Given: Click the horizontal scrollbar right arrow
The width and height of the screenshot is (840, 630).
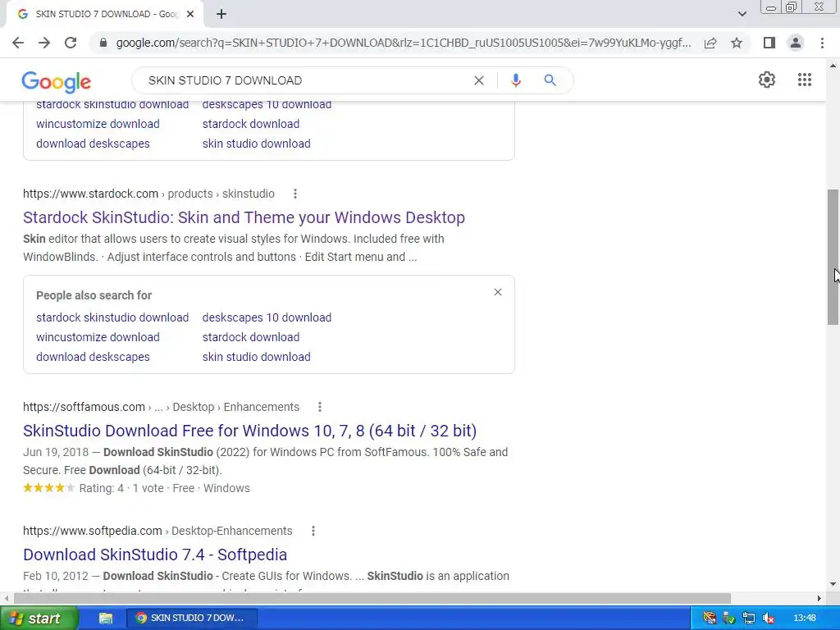Looking at the screenshot, I should [819, 598].
